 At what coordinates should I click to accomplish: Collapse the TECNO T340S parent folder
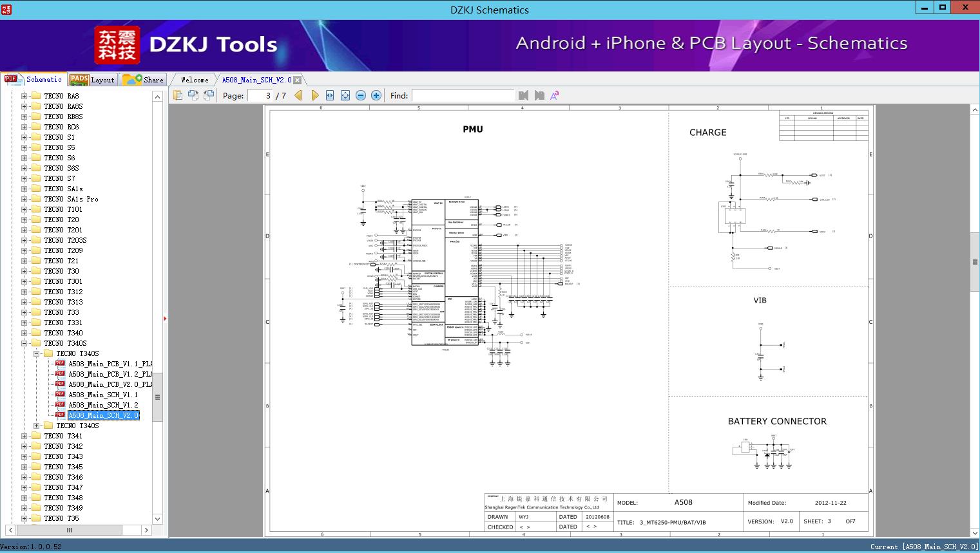coord(24,343)
